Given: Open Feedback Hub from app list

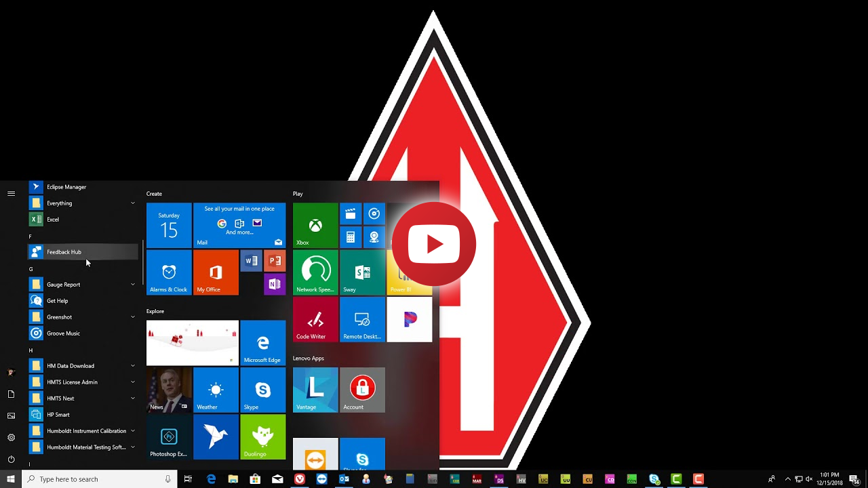Looking at the screenshot, I should coord(64,252).
